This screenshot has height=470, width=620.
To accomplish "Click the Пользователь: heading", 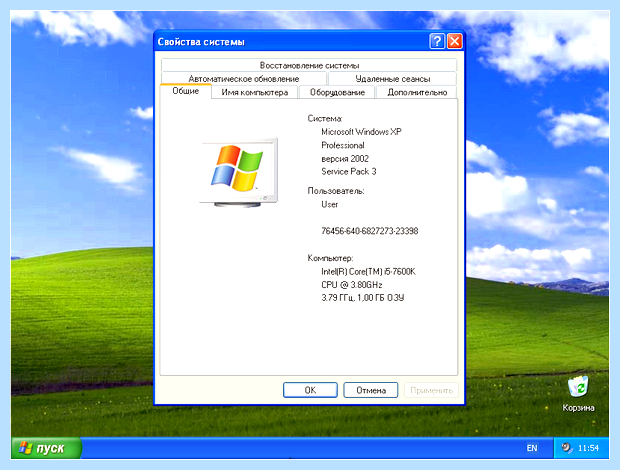I will click(x=336, y=191).
